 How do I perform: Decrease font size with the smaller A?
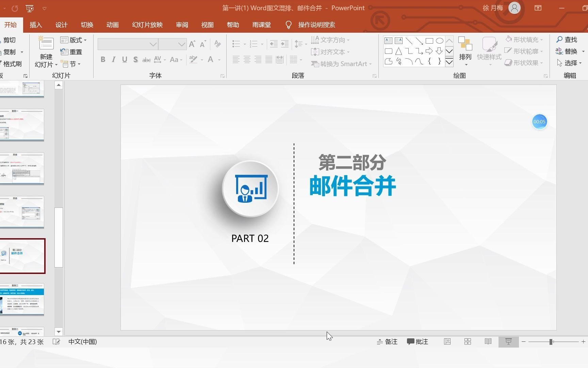(203, 44)
